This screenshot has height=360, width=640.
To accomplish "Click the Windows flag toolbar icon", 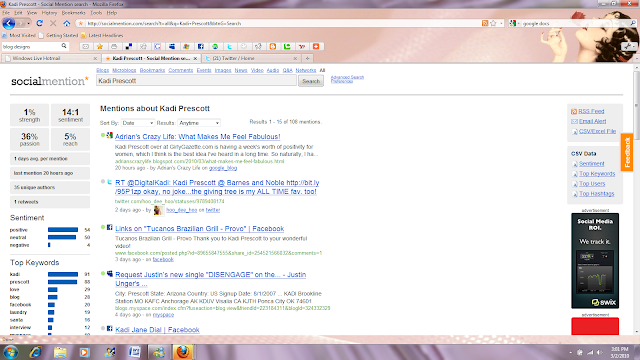I will pyautogui.click(x=186, y=47).
